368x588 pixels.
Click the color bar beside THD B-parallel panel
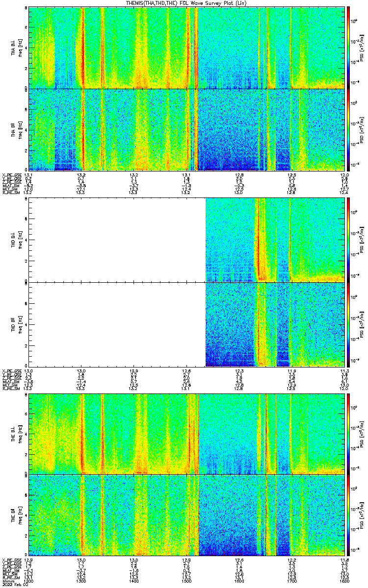(x=348, y=324)
